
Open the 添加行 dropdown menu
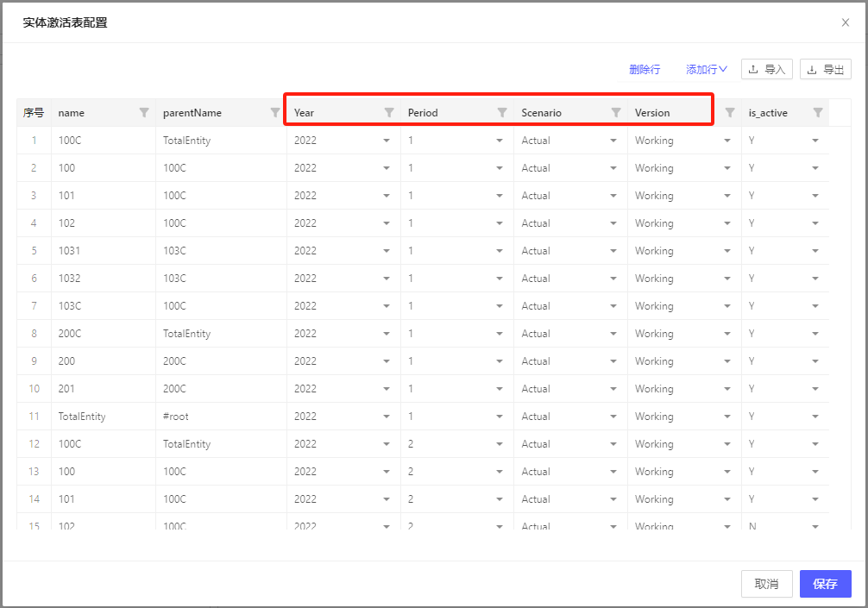click(x=707, y=69)
